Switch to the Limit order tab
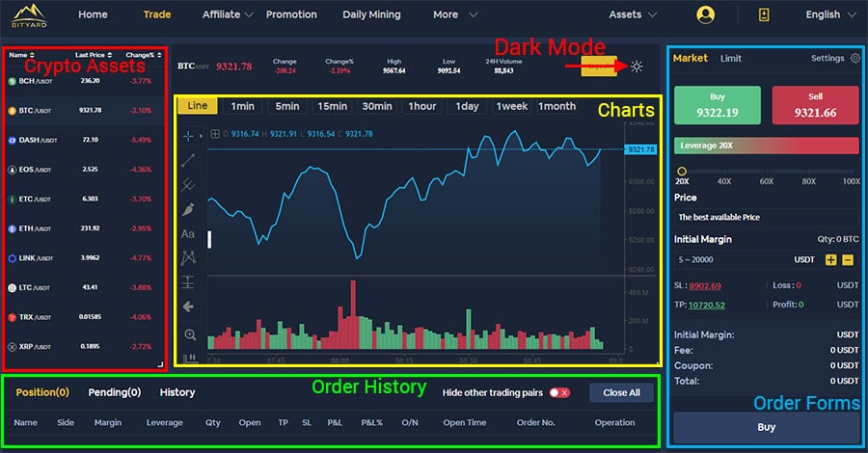Screen dimensions: 868x453 pyautogui.click(x=731, y=59)
